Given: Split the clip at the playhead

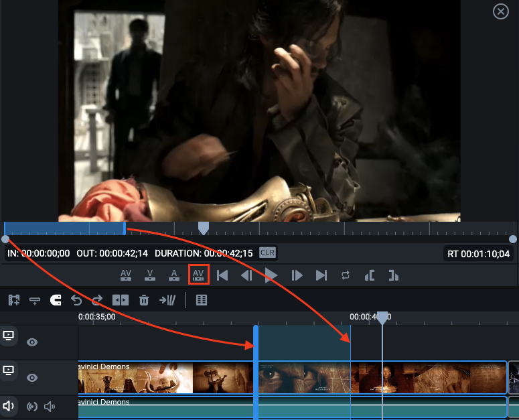Looking at the screenshot, I should point(121,300).
